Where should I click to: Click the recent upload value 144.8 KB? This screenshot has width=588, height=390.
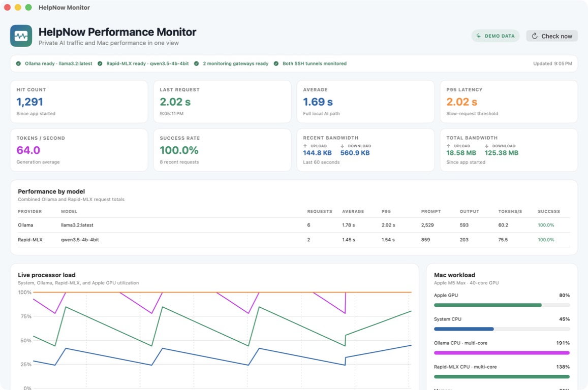coord(317,153)
